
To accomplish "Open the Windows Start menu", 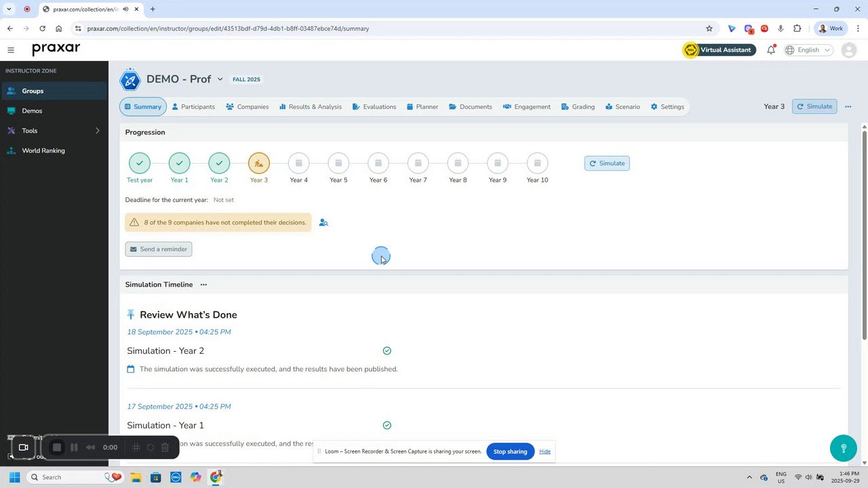I will click(x=14, y=477).
